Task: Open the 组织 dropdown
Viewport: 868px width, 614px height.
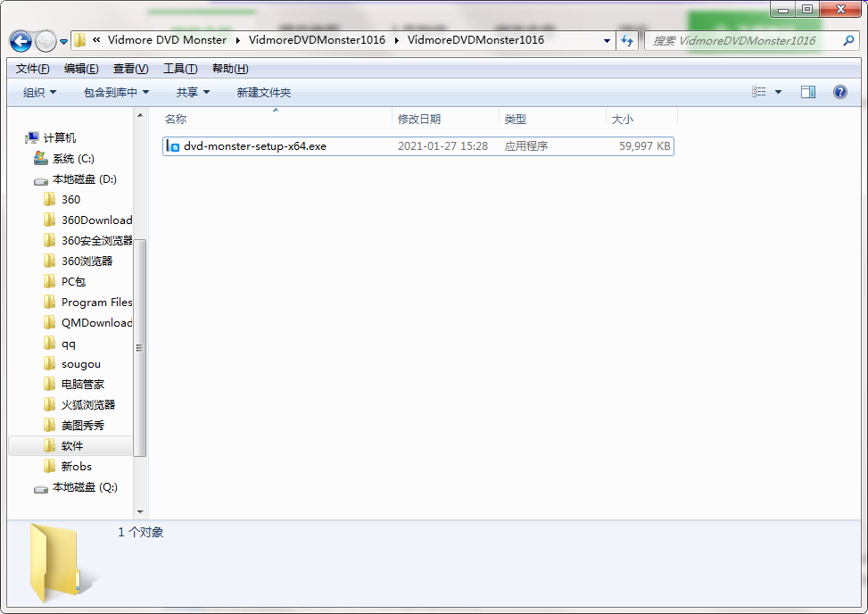Action: point(39,93)
